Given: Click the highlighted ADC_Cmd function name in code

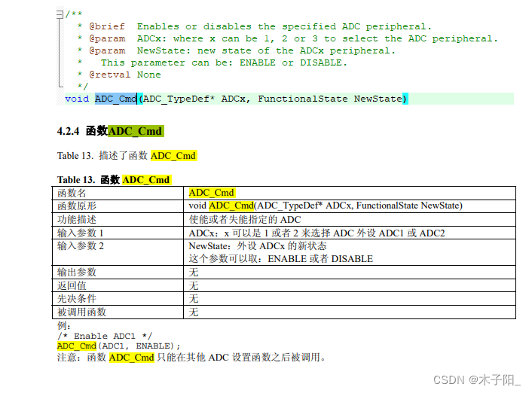Looking at the screenshot, I should (x=116, y=99).
